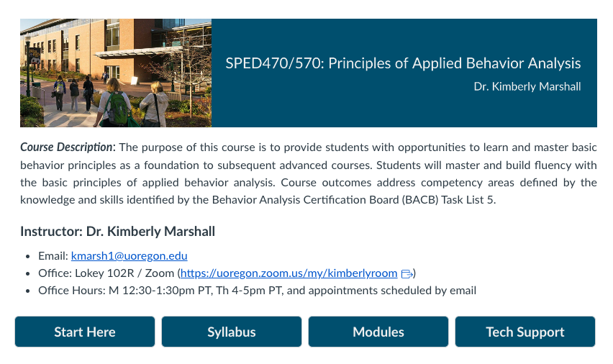The height and width of the screenshot is (364, 613).
Task: Open the uoregon.zoom.us kimberlyroom link
Action: click(289, 273)
